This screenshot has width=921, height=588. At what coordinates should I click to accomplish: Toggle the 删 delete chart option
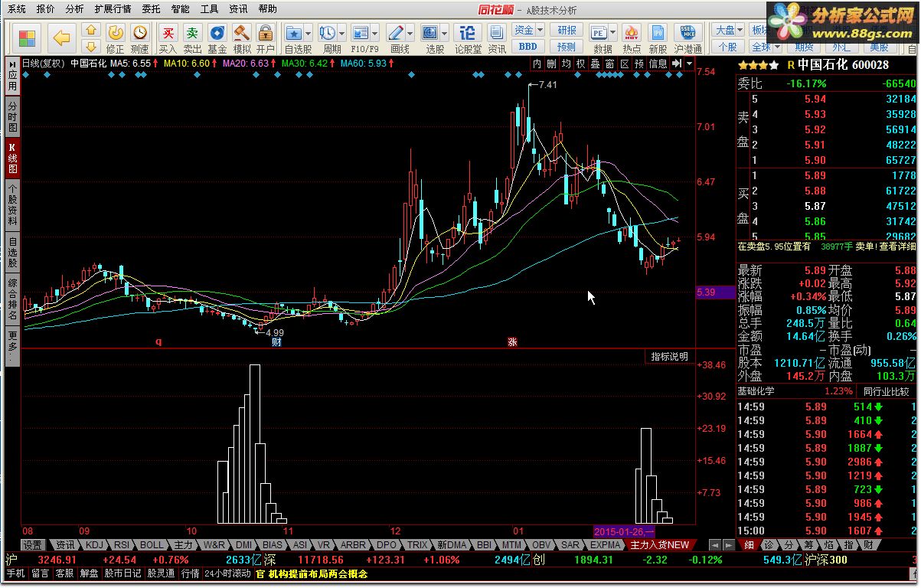click(x=552, y=64)
